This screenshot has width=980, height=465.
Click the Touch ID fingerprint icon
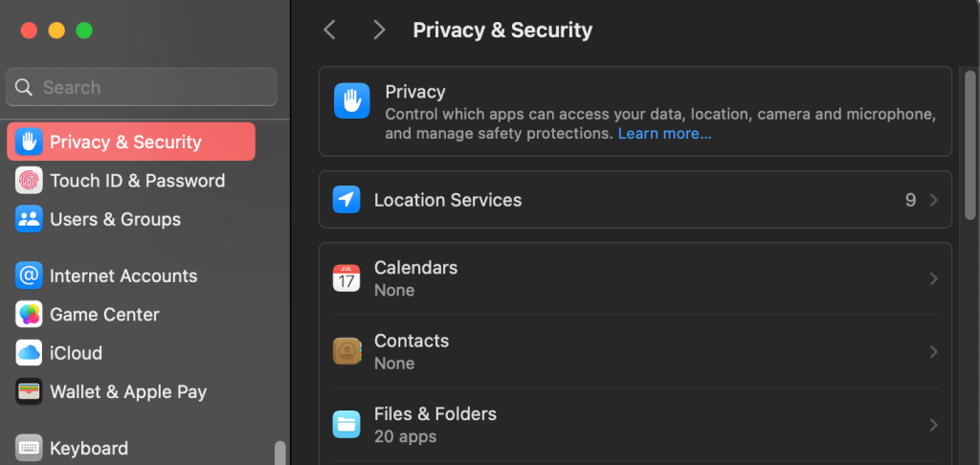[29, 181]
